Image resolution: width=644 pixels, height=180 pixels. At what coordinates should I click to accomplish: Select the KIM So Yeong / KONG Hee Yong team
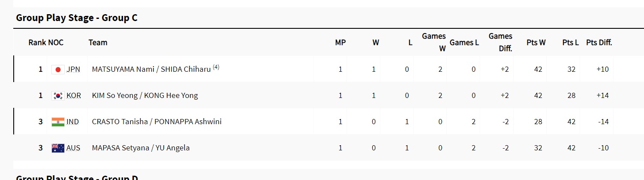pyautogui.click(x=145, y=95)
